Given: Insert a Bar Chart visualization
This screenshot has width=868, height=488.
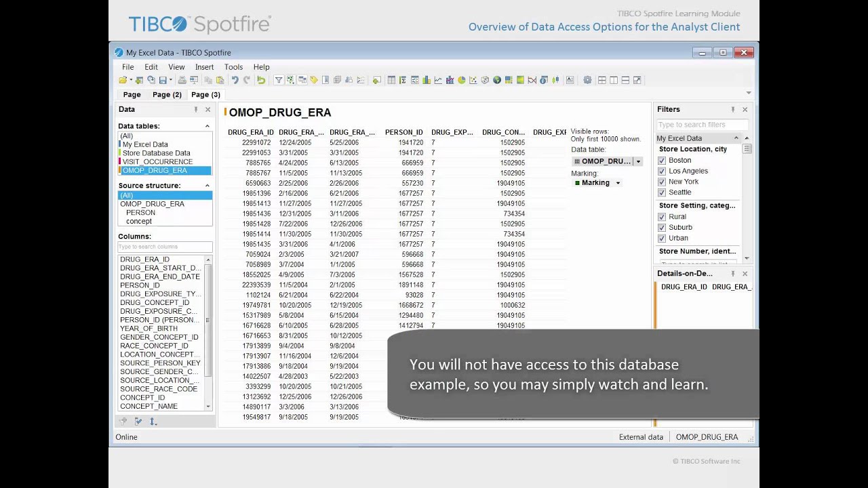Looking at the screenshot, I should pyautogui.click(x=427, y=80).
